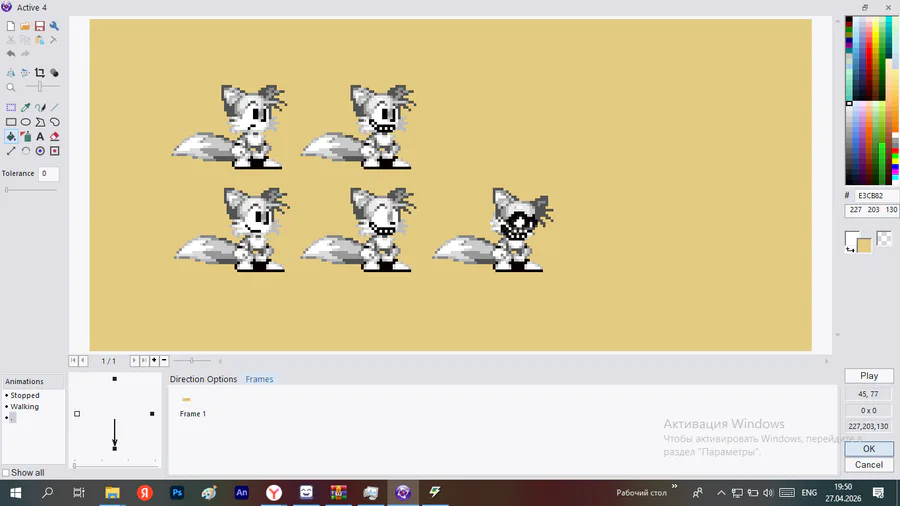Click the Import open-folder icon
This screenshot has height=506, width=900.
tap(25, 26)
